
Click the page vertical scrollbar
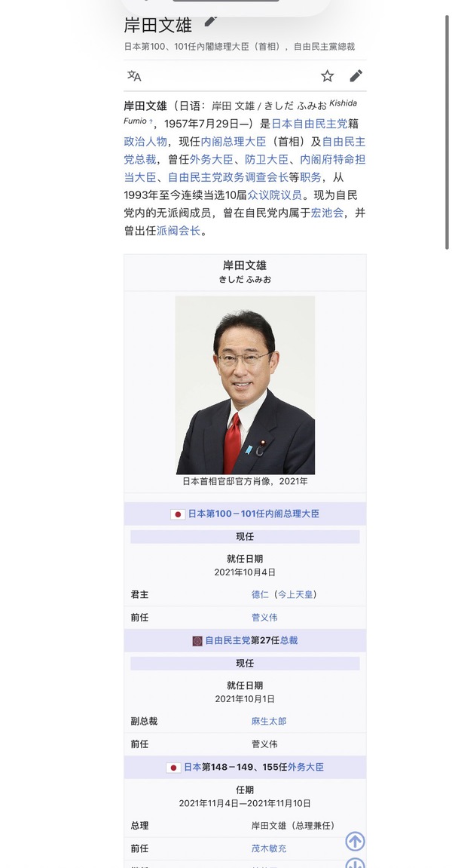[447, 133]
